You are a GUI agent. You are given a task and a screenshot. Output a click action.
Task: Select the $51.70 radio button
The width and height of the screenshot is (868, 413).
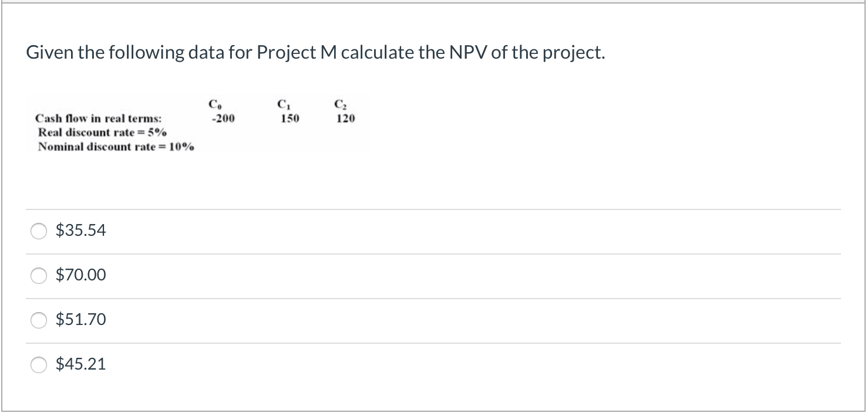click(38, 320)
